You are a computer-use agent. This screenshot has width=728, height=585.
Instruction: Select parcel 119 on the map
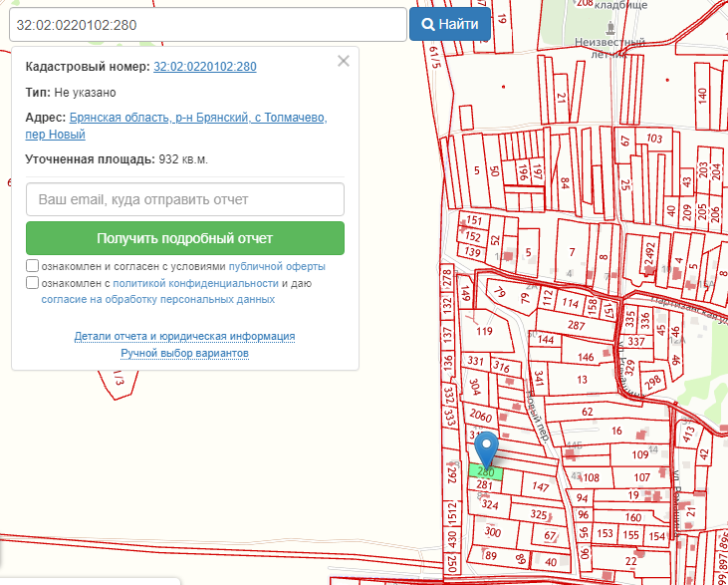(485, 331)
